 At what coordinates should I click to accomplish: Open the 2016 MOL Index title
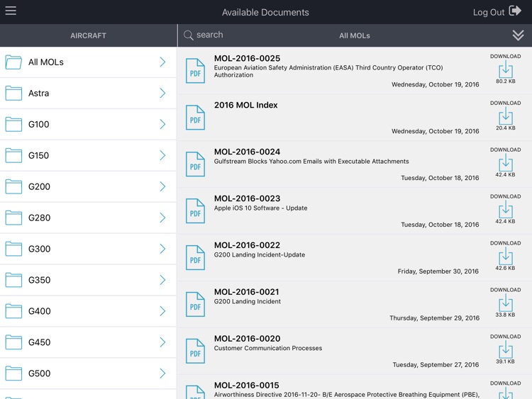[x=245, y=105]
